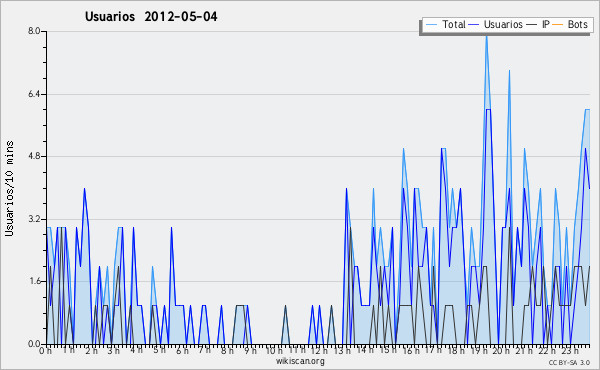
Task: Click the y-axis value 4.8
Action: (34, 156)
